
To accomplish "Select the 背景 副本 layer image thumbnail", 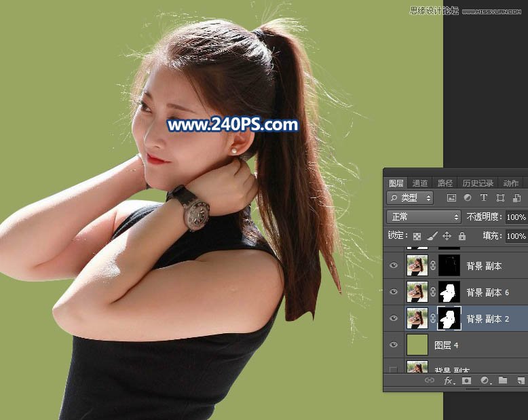I will [x=417, y=265].
